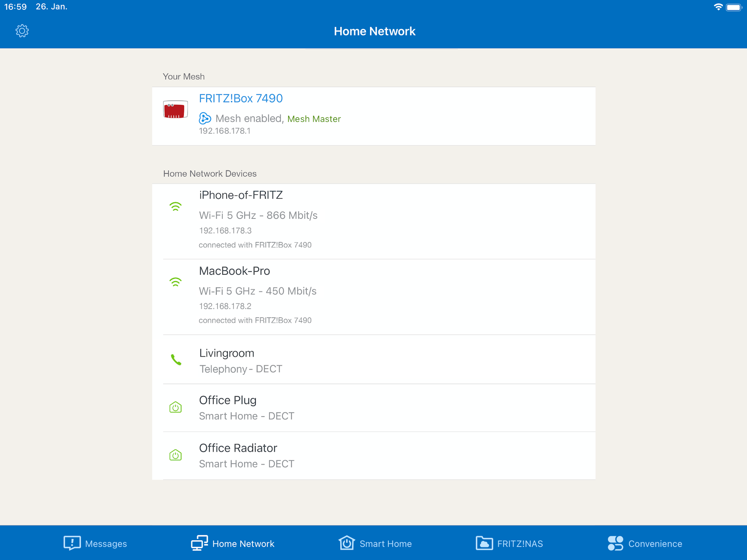
Task: Open the Messages tab
Action: click(95, 543)
